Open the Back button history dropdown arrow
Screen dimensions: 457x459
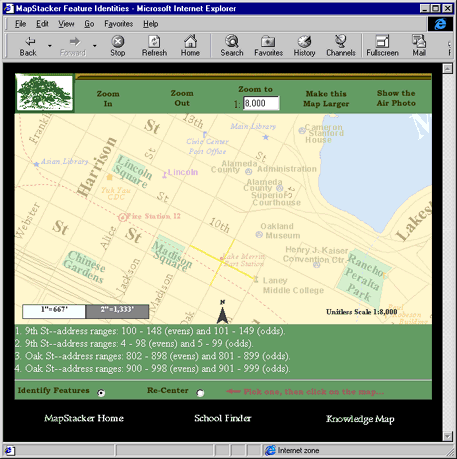point(49,46)
